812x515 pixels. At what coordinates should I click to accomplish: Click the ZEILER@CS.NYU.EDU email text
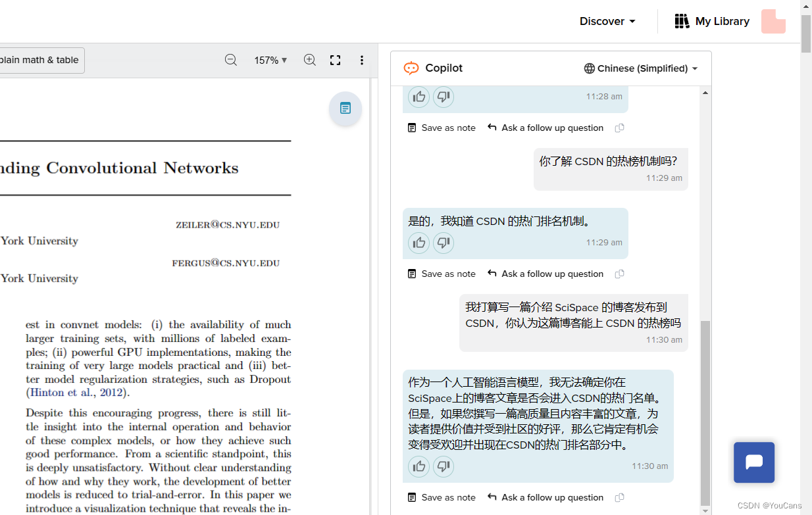point(228,225)
